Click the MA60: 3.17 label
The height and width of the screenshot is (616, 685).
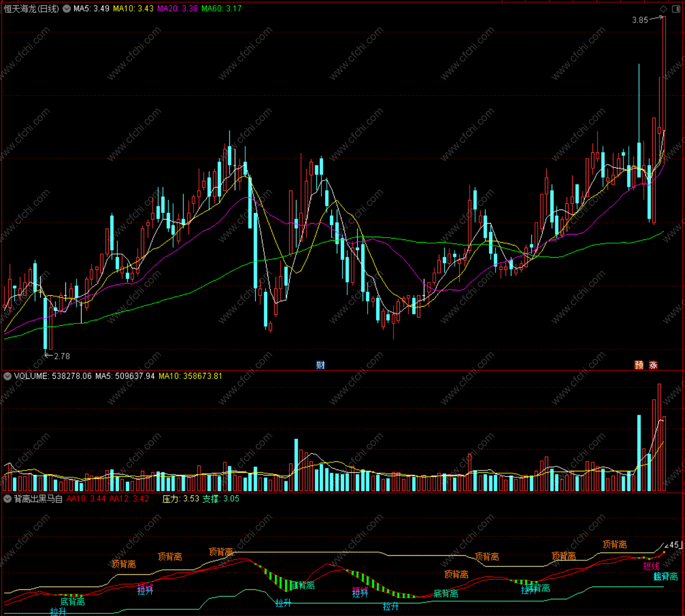click(x=221, y=9)
